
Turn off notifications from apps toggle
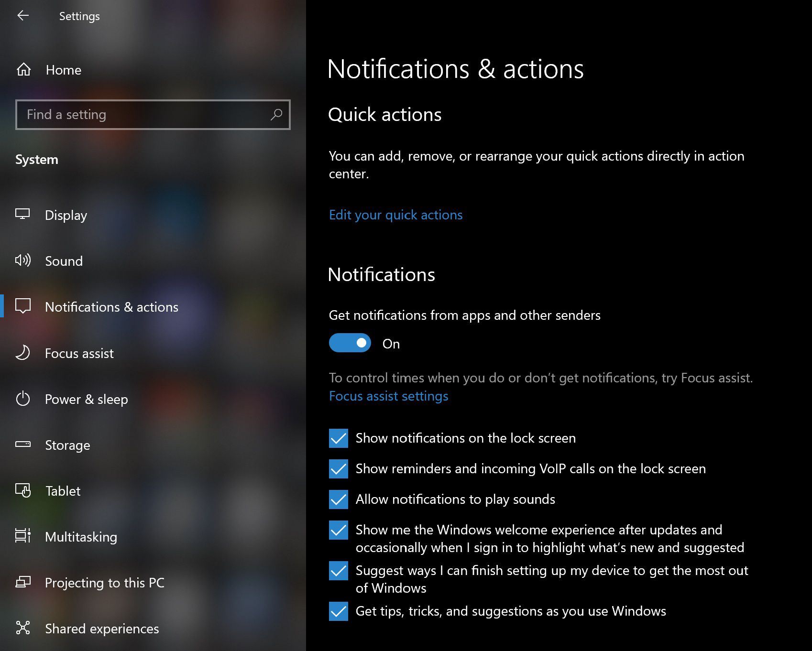(x=350, y=343)
